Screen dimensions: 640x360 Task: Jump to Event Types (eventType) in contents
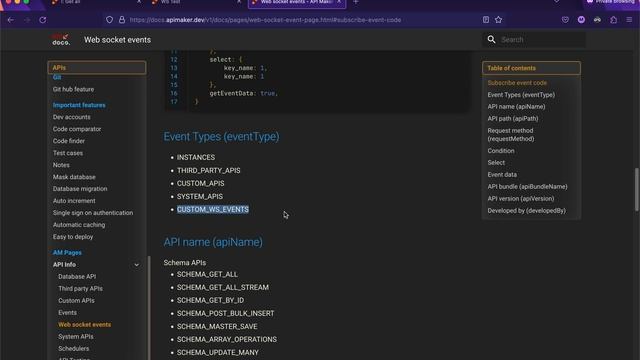click(x=521, y=95)
